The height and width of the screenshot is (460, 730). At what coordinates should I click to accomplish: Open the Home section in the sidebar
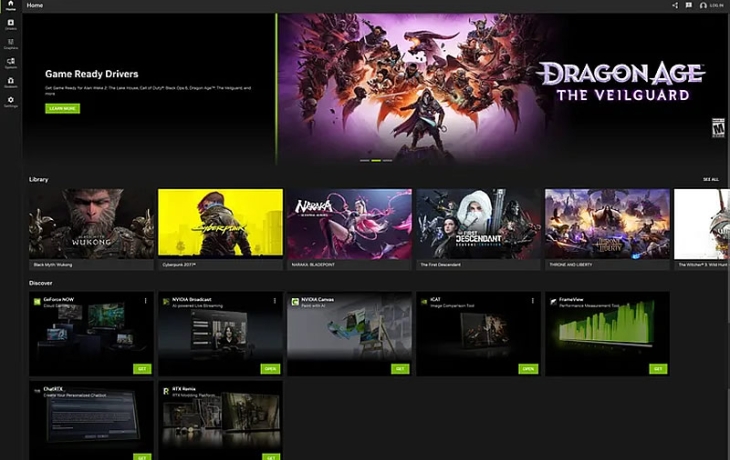click(10, 5)
